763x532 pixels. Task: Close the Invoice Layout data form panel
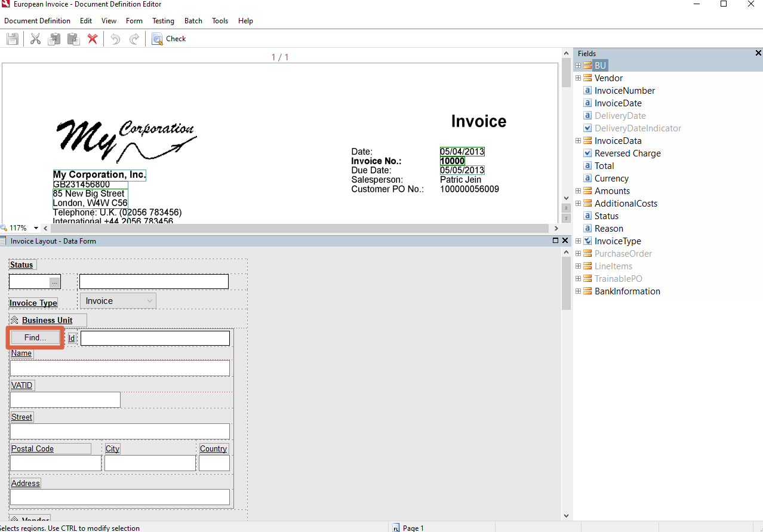pyautogui.click(x=565, y=241)
